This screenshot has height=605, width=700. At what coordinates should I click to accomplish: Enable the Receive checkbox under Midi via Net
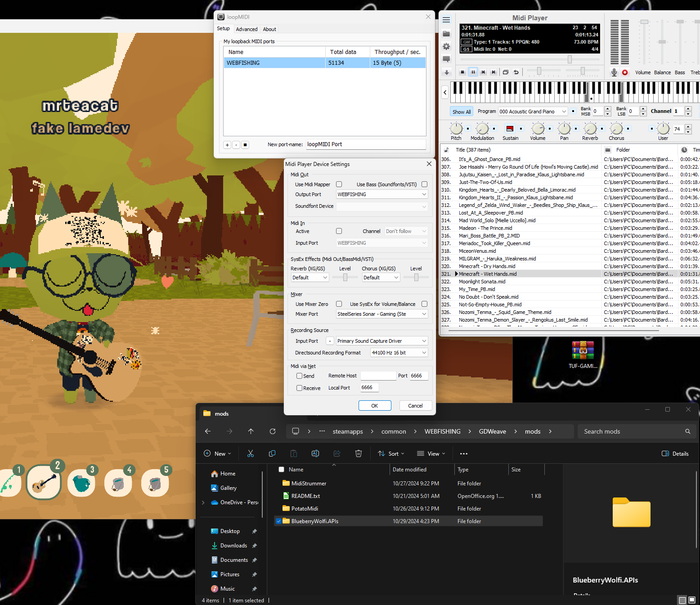point(299,388)
